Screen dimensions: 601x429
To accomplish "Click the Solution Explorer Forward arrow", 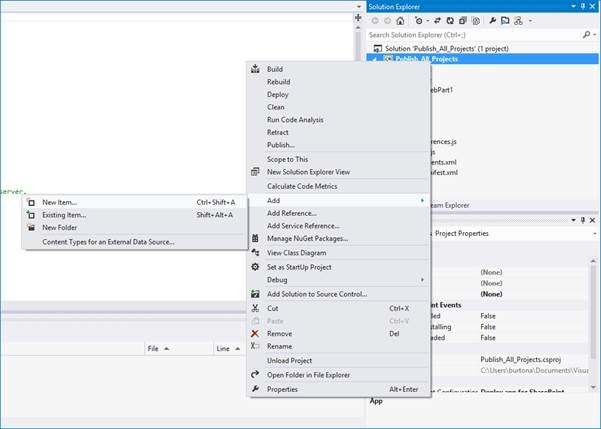I will (388, 21).
